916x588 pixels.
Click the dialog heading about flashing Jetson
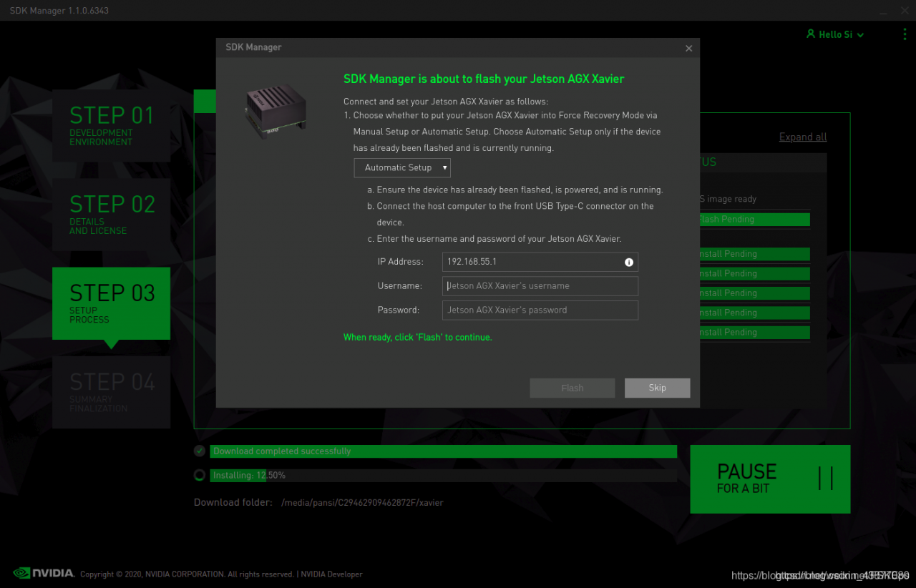[x=484, y=79]
